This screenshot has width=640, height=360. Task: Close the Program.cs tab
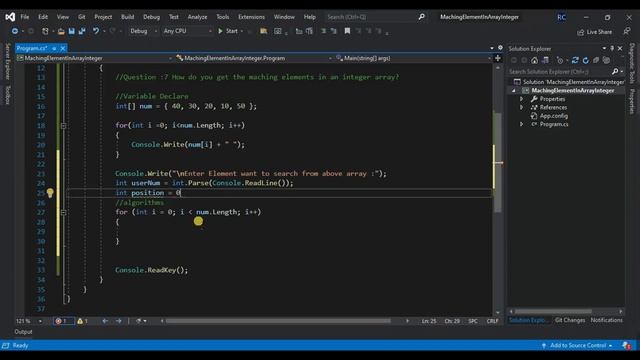coord(63,48)
